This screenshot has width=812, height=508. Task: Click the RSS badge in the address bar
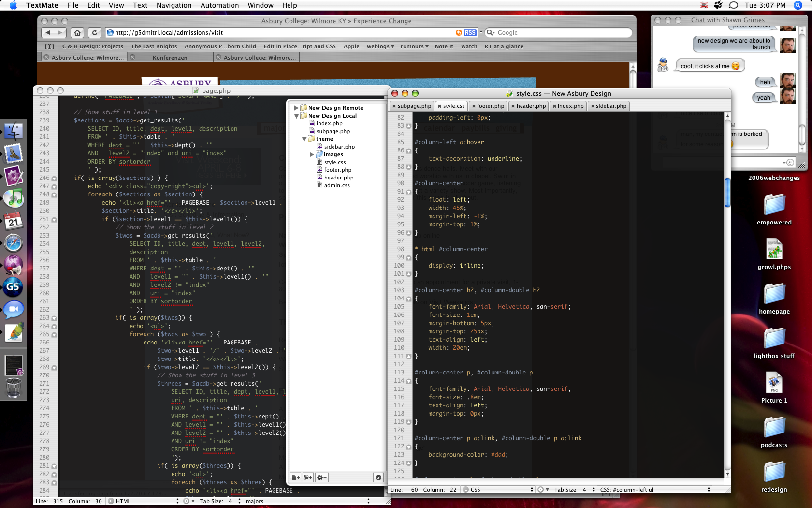point(470,33)
